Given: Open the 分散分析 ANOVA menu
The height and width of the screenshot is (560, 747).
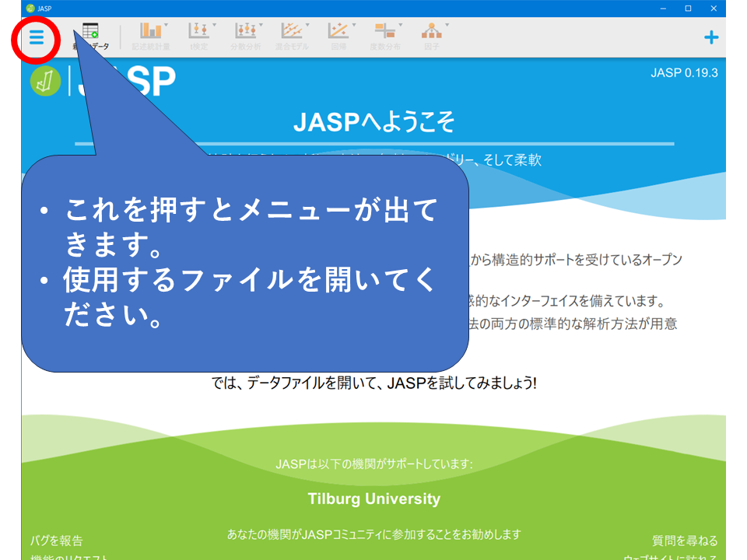Looking at the screenshot, I should pyautogui.click(x=246, y=37).
